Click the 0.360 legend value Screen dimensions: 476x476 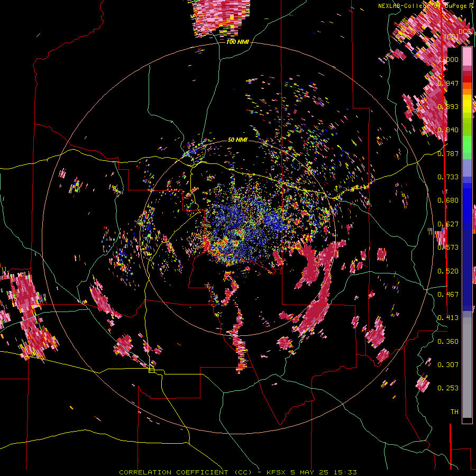448,341
